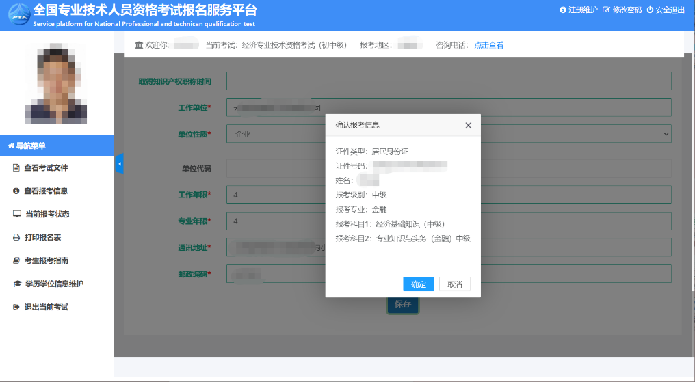
Task: Click the platform logo in the header
Action: 19,14
